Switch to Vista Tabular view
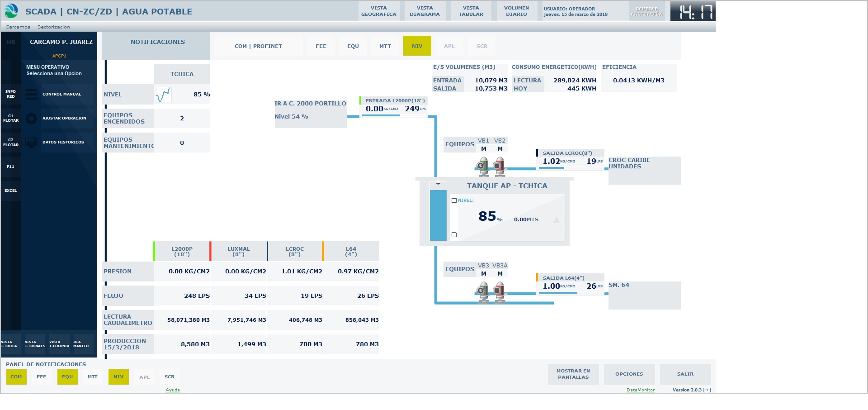The image size is (868, 410). coord(471,11)
